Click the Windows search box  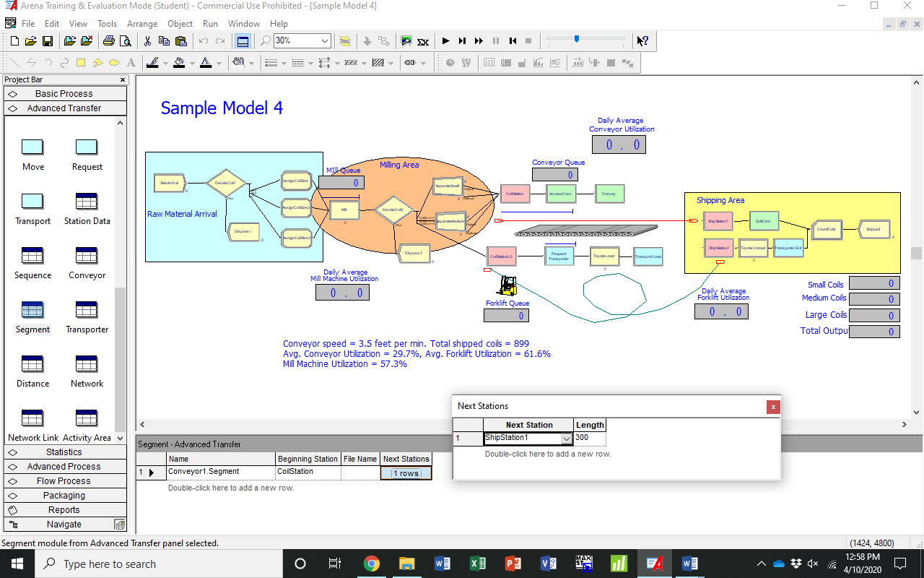click(160, 564)
